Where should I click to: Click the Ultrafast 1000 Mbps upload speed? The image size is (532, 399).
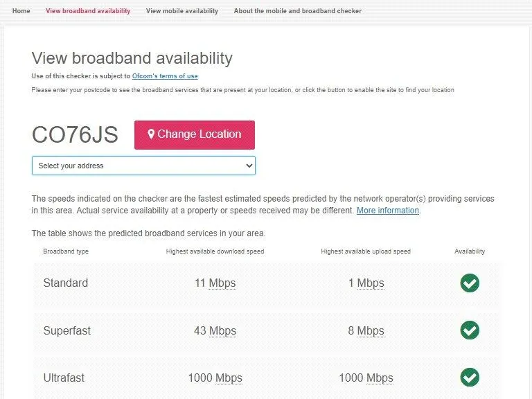click(366, 378)
